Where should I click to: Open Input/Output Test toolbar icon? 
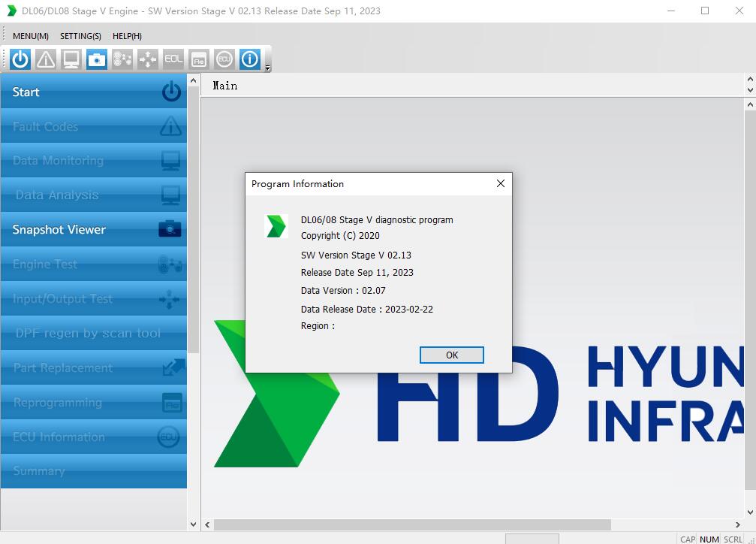pyautogui.click(x=148, y=59)
